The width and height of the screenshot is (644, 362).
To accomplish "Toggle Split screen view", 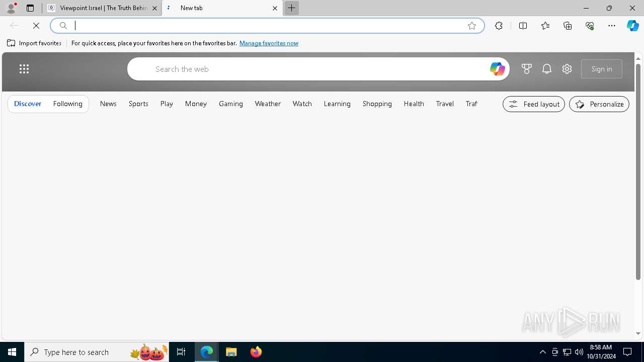I will coord(523,26).
